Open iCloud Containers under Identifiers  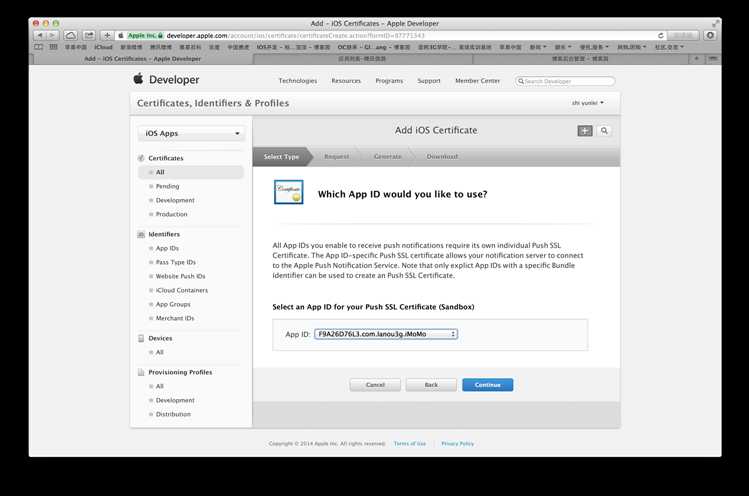[182, 290]
